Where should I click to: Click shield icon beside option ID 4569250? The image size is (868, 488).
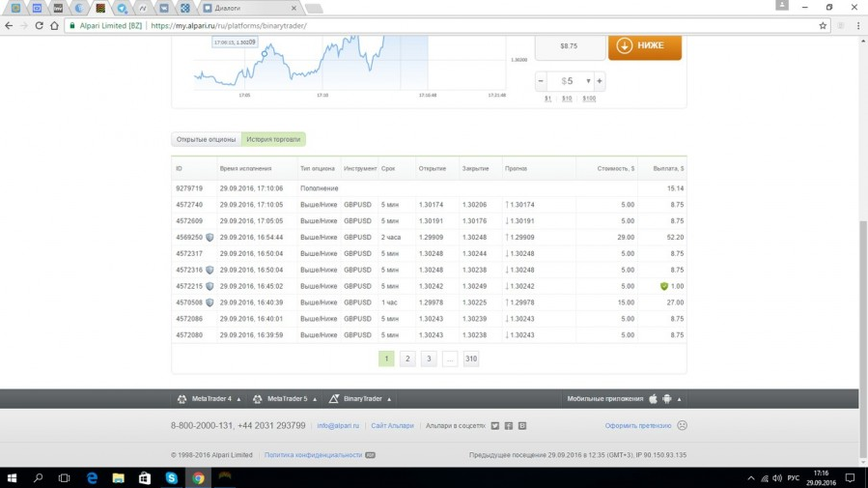tap(210, 237)
